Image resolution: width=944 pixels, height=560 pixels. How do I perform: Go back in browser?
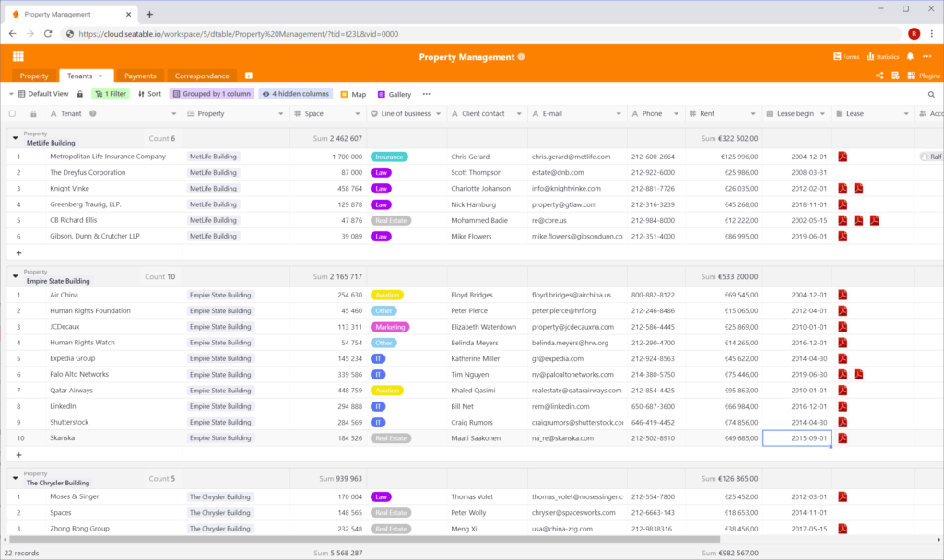pyautogui.click(x=13, y=34)
